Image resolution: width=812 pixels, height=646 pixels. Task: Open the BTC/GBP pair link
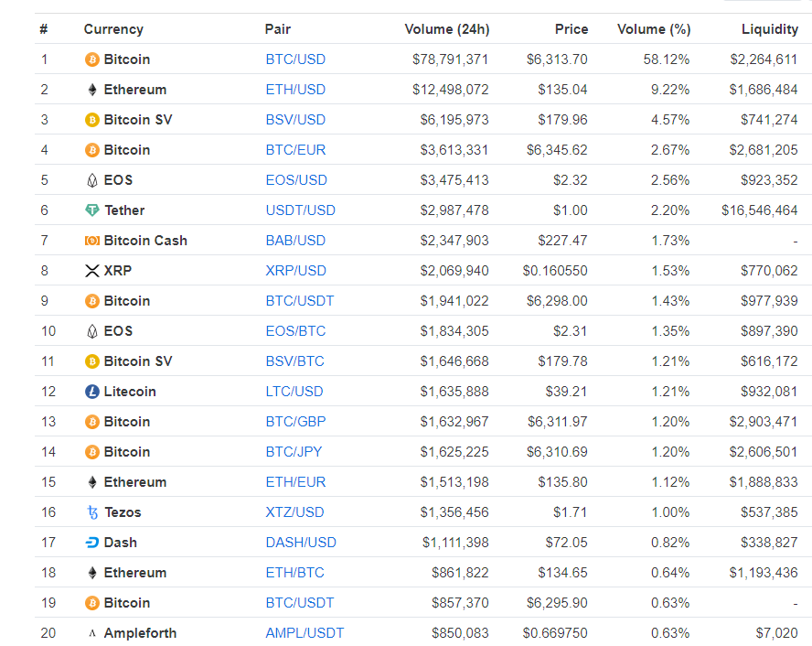coord(295,422)
